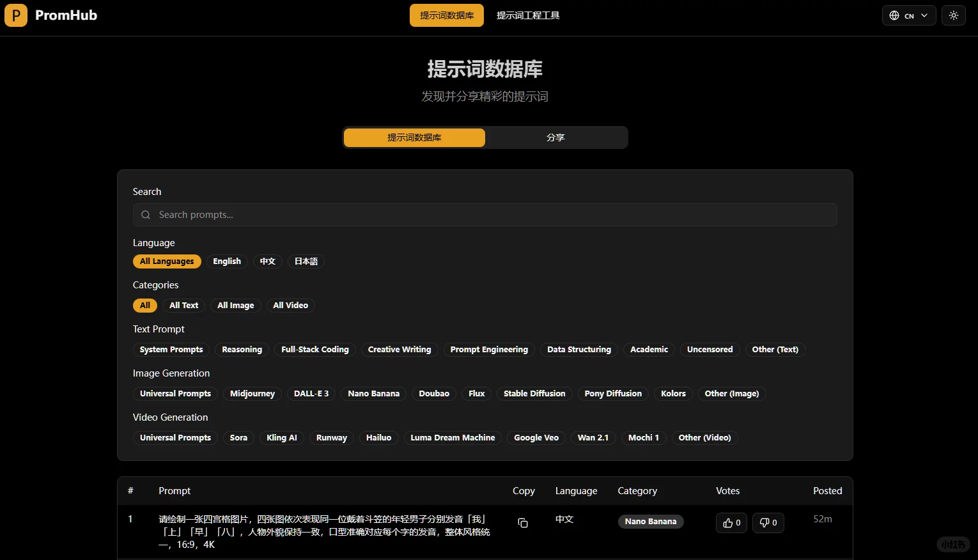The image size is (978, 560).
Task: Click the magnifier icon in the search bar
Action: pos(146,215)
